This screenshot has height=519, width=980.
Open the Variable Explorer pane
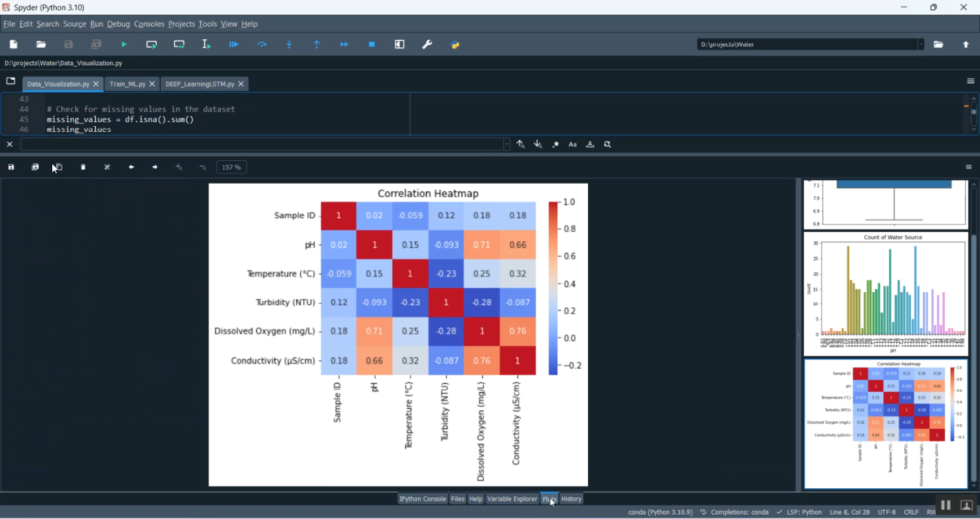point(512,499)
